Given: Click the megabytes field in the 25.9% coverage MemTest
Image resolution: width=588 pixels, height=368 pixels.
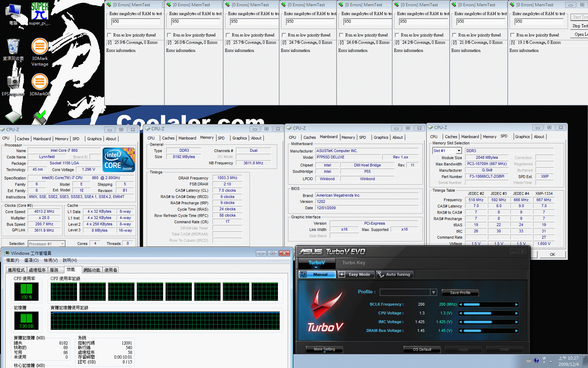Looking at the screenshot, I should point(135,21).
